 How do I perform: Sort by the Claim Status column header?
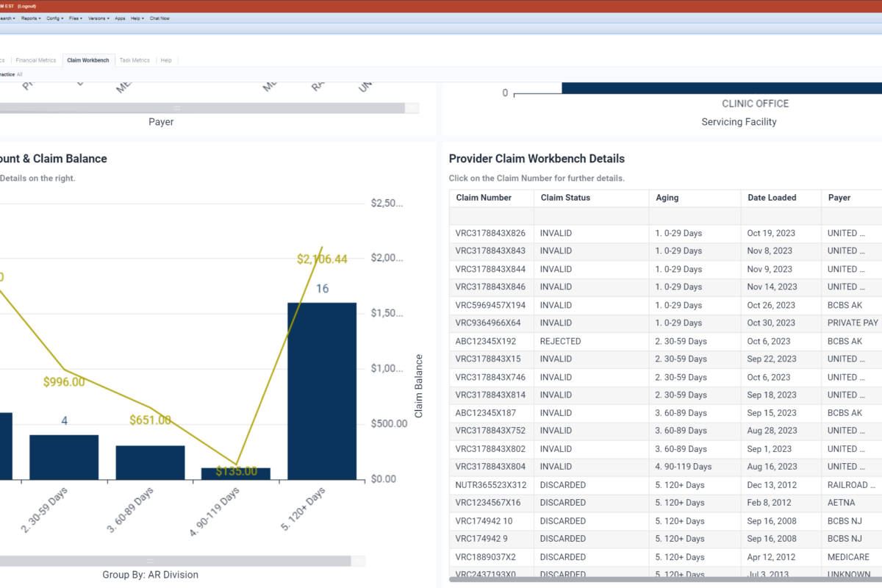click(x=565, y=198)
